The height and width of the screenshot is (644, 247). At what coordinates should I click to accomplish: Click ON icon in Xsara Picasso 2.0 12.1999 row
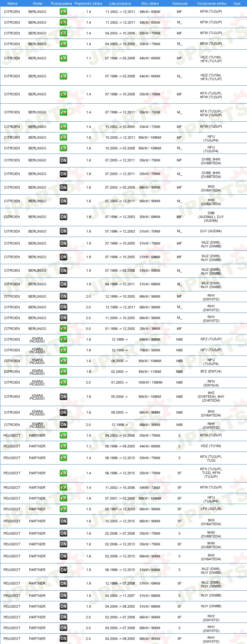click(63, 425)
